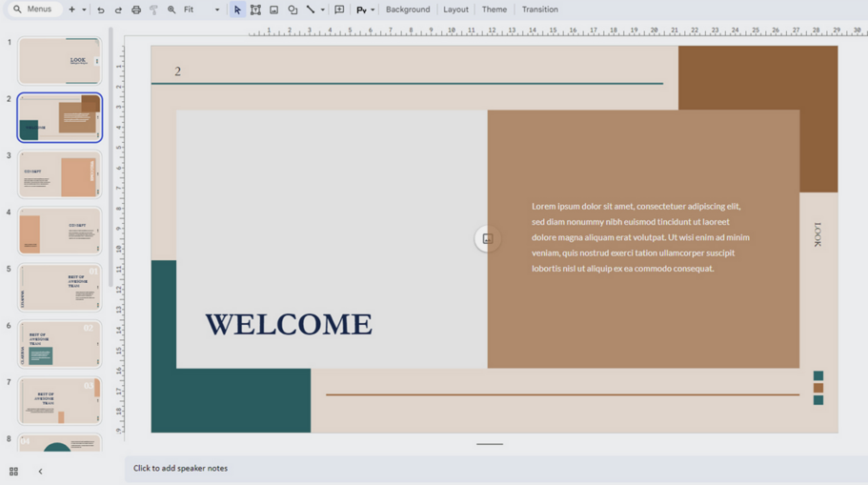Open the Background options
Image resolution: width=868 pixels, height=485 pixels.
[408, 10]
